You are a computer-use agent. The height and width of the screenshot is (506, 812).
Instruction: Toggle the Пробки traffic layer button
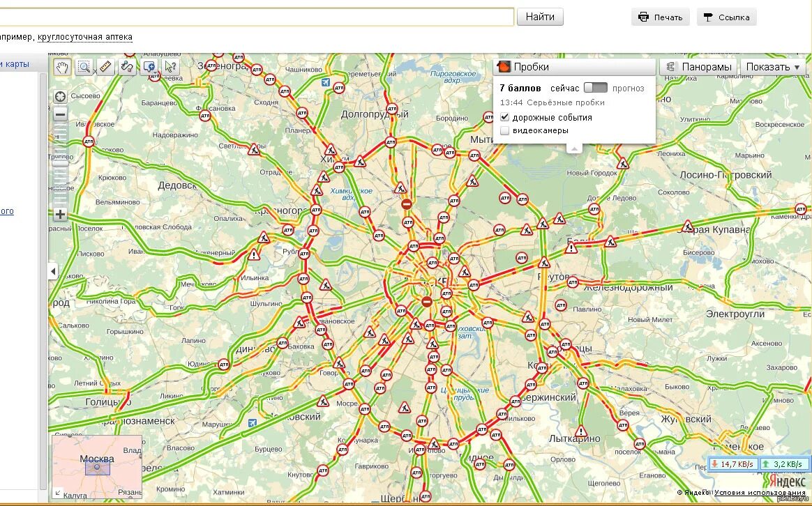click(x=575, y=67)
